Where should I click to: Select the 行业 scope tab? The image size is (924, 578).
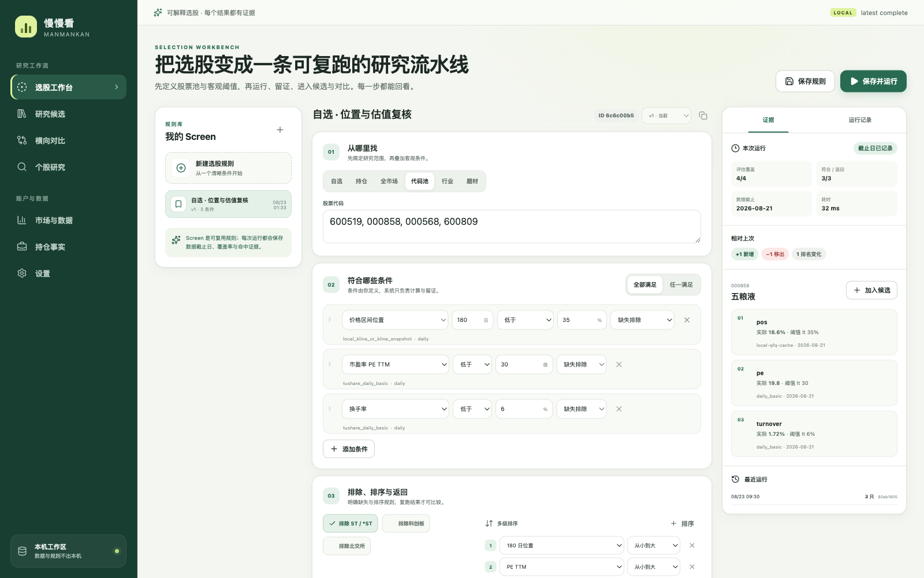pos(448,181)
